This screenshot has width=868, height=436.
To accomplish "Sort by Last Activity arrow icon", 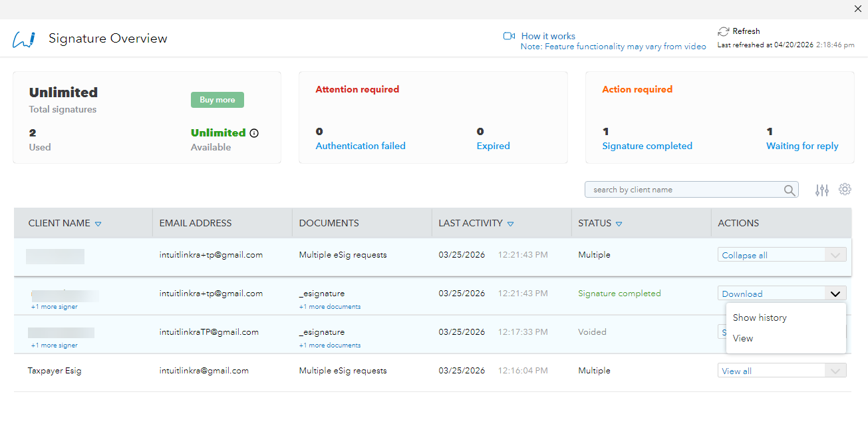I will click(x=511, y=224).
